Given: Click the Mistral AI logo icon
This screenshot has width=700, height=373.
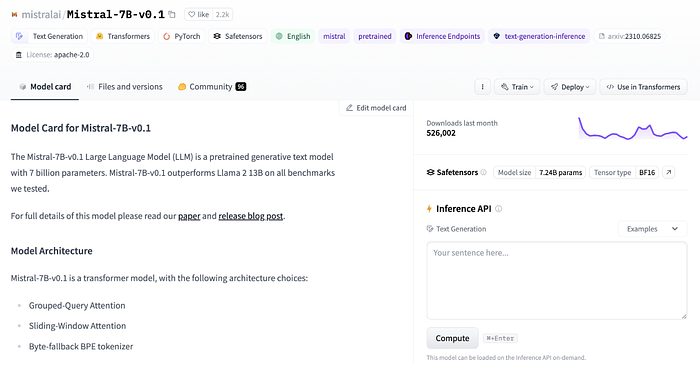Looking at the screenshot, I should tap(14, 15).
